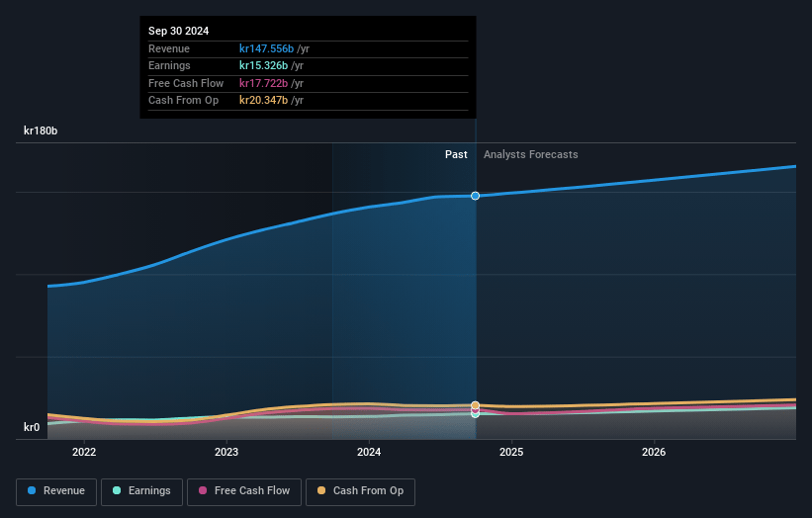The image size is (812, 518).
Task: Click the Sep 30 2024 tooltip date
Action: click(x=179, y=31)
